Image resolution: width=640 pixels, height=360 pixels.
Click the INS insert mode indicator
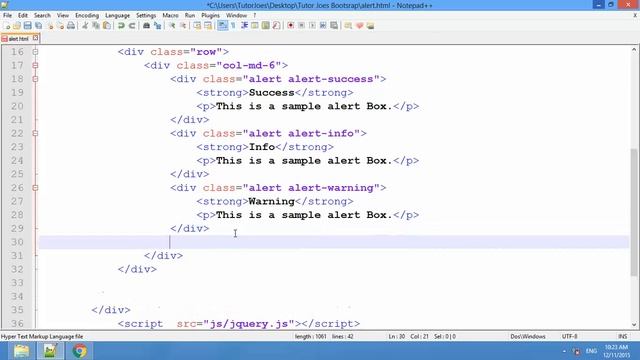[622, 337]
